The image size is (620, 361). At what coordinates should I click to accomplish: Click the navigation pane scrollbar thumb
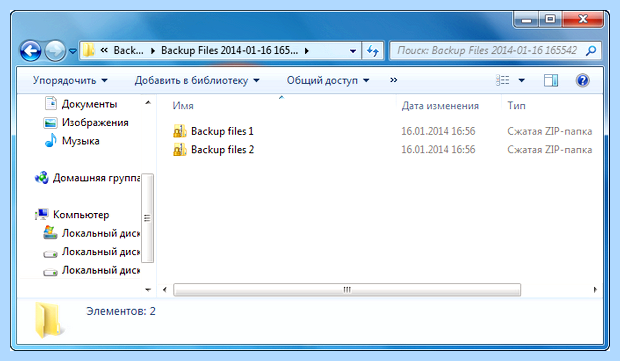147,218
